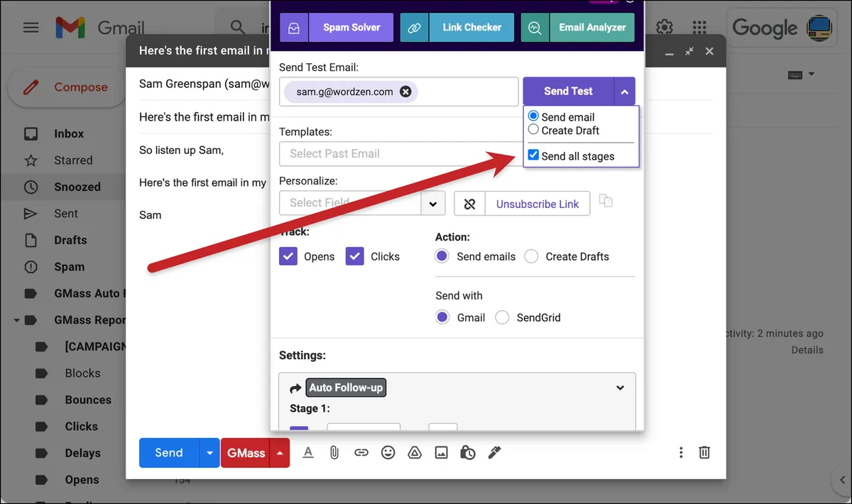Insert photo from compose toolbar
The height and width of the screenshot is (504, 852).
442,452
